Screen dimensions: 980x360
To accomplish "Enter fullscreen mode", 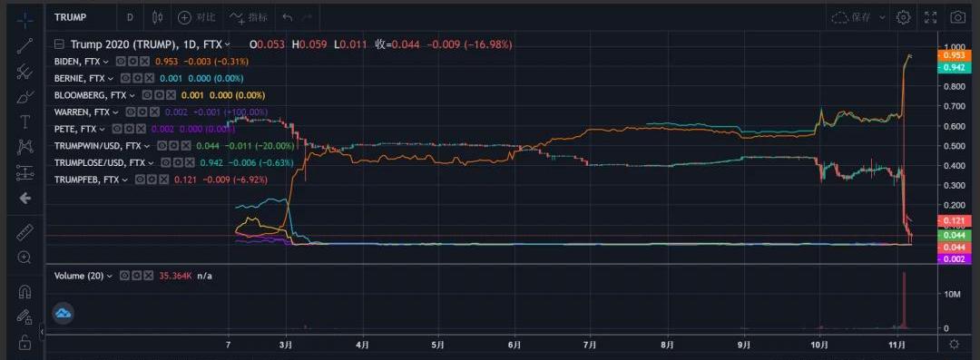I will [x=931, y=17].
